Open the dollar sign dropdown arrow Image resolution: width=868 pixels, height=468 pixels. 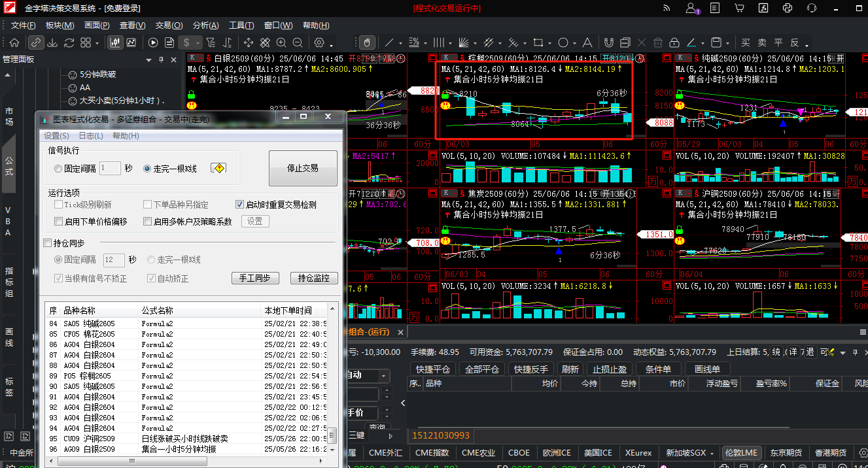198,44
